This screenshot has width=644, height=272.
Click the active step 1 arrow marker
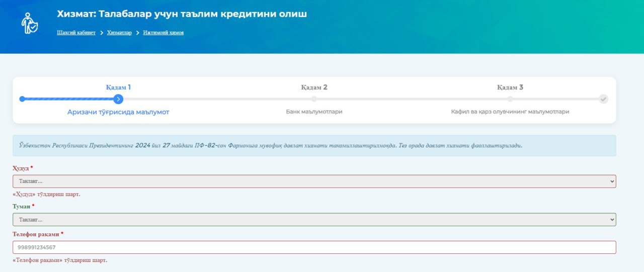(x=118, y=99)
